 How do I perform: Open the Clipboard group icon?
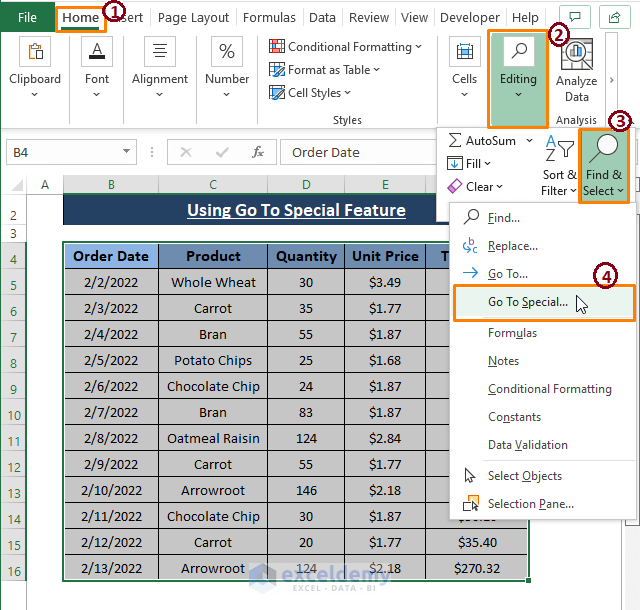tap(35, 54)
